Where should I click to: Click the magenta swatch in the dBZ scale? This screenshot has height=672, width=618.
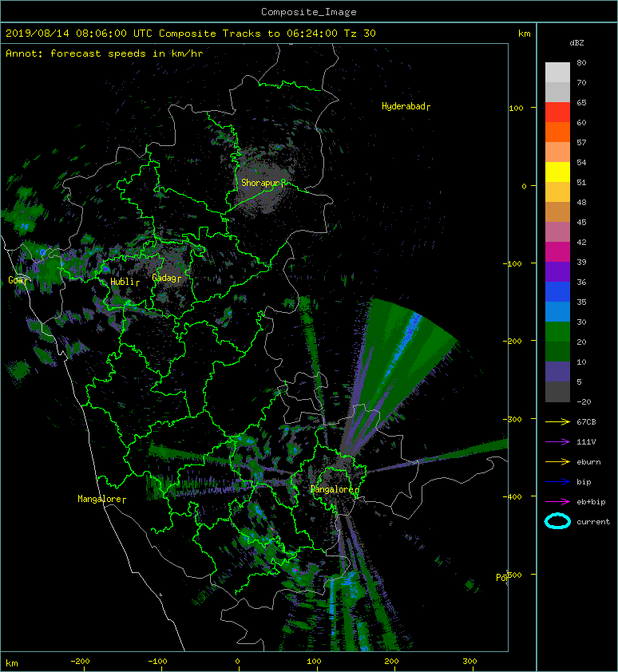click(x=557, y=252)
